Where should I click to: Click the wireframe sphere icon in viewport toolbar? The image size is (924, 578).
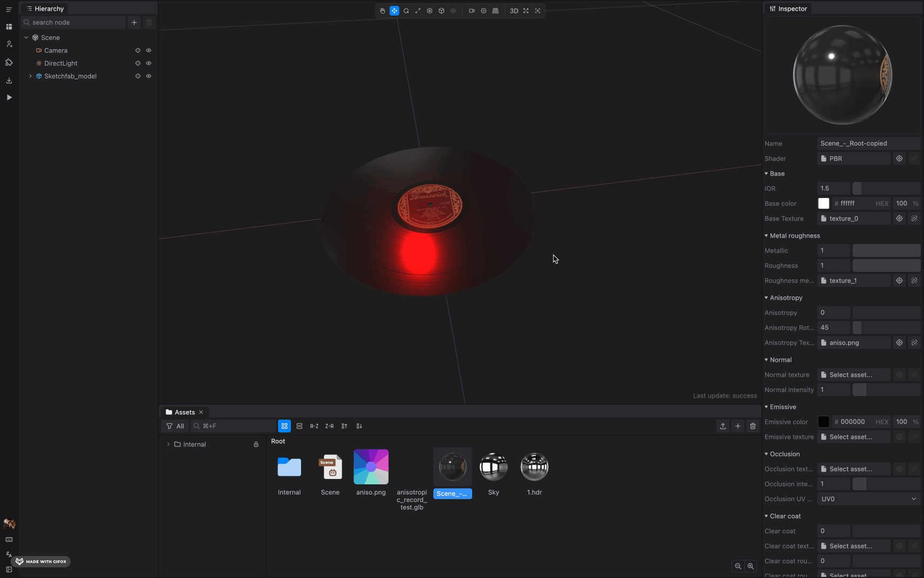pos(429,11)
